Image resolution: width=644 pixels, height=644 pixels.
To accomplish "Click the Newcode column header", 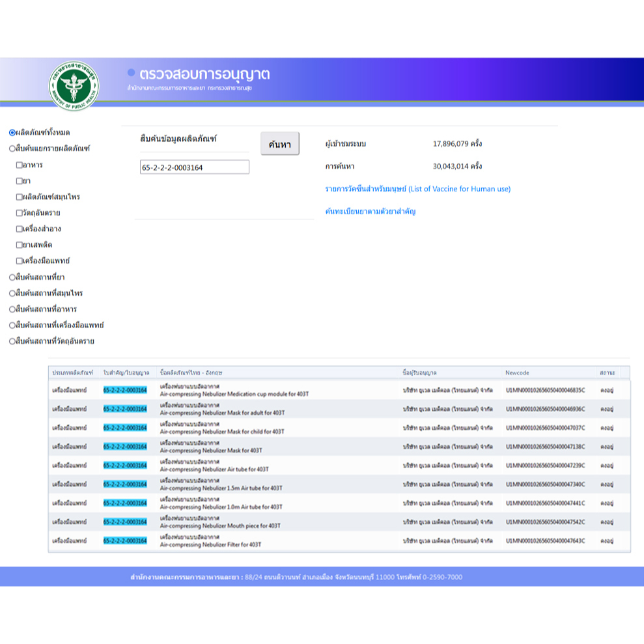I will coord(517,372).
